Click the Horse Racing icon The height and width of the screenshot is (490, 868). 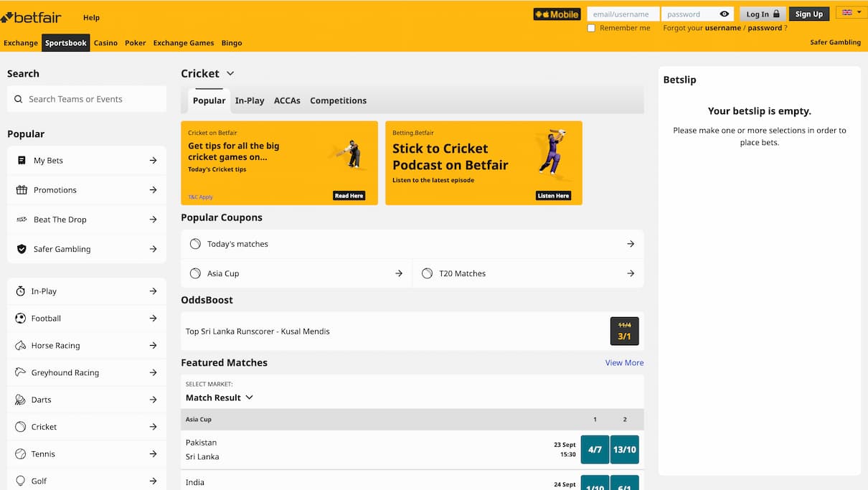tap(21, 346)
